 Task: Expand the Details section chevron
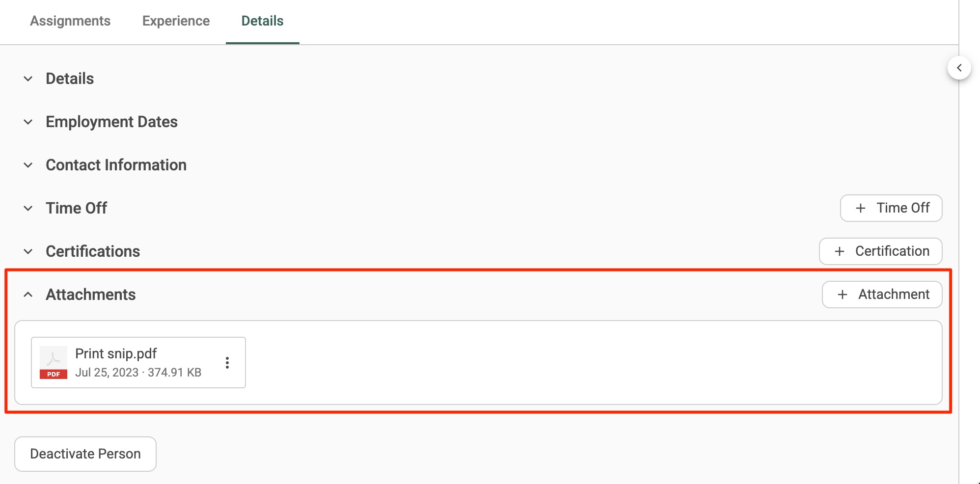pos(28,79)
